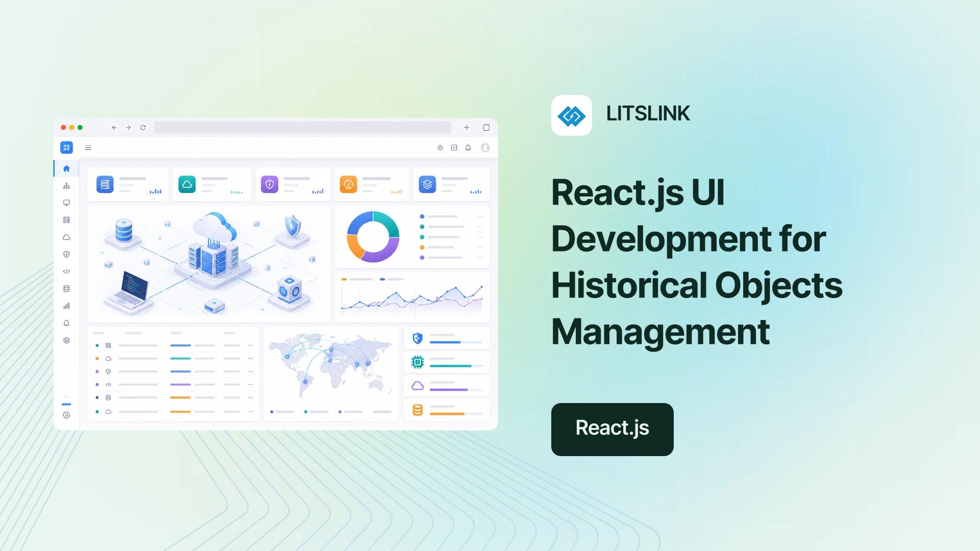Open the monitor sidebar item
This screenshot has height=551, width=980.
(x=66, y=203)
